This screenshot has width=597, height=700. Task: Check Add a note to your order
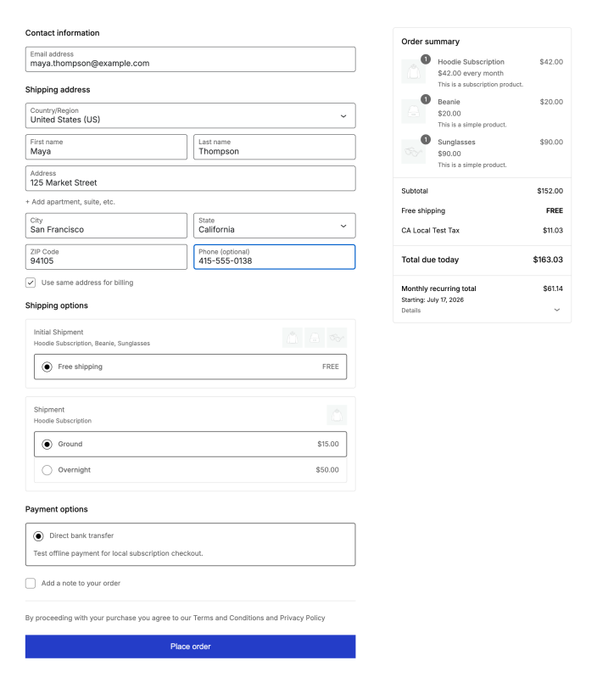point(31,583)
